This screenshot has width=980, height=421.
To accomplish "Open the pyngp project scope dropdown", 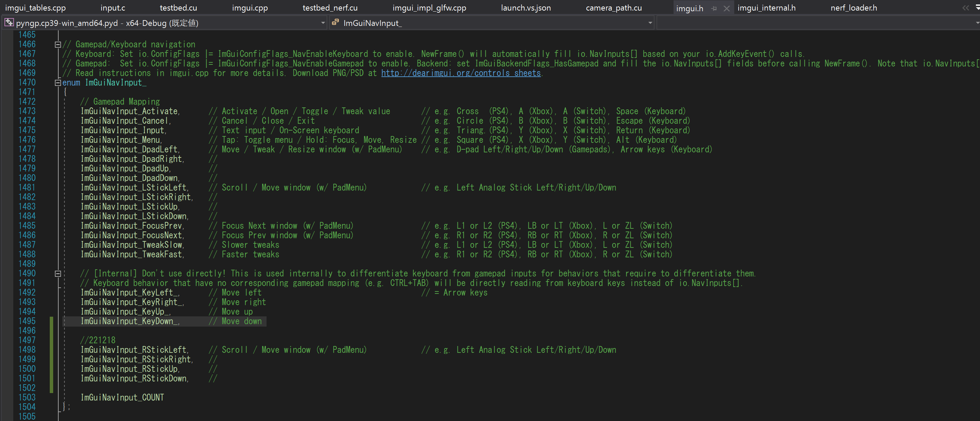I will coord(323,23).
